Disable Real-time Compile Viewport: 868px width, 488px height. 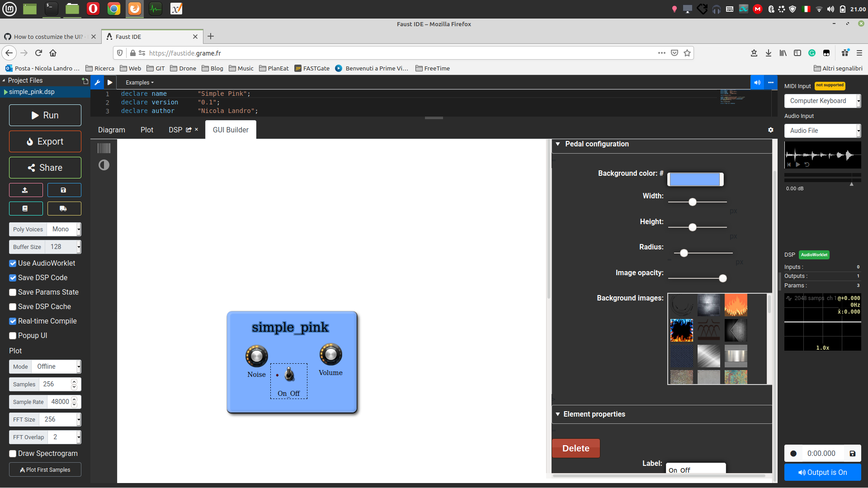[x=13, y=321]
